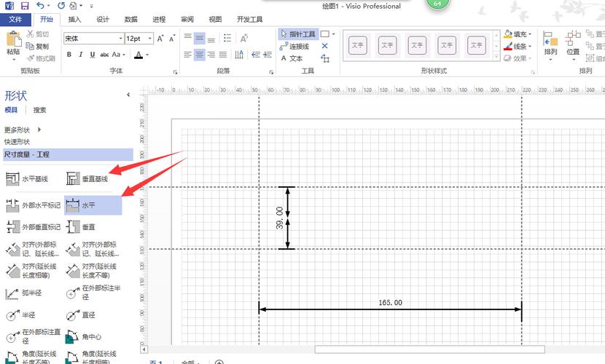This screenshot has height=364, width=605.
Task: Open the 12pt font size dropdown
Action: (149, 39)
